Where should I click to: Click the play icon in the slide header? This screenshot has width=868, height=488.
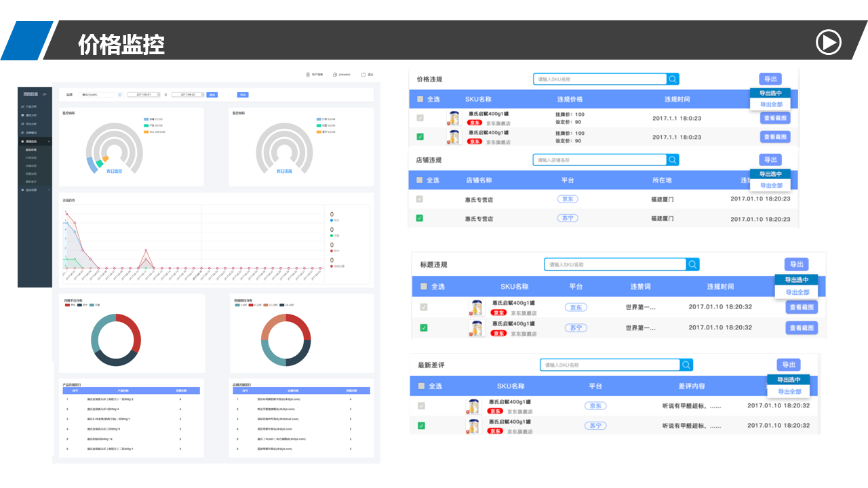[x=828, y=42]
